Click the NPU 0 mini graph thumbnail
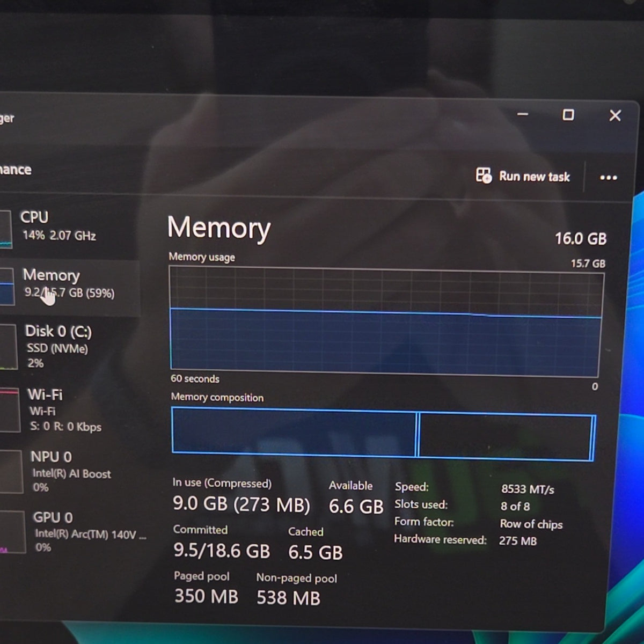The image size is (644, 644). (11, 472)
